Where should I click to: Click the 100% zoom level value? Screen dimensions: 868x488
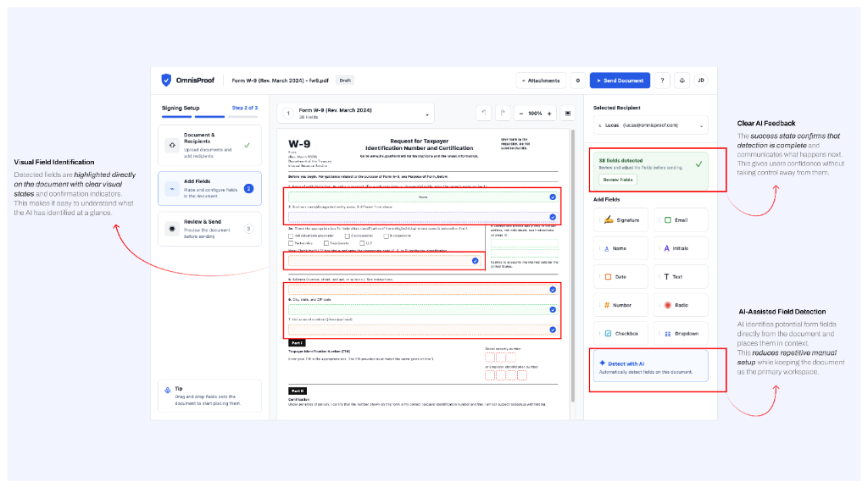click(535, 114)
